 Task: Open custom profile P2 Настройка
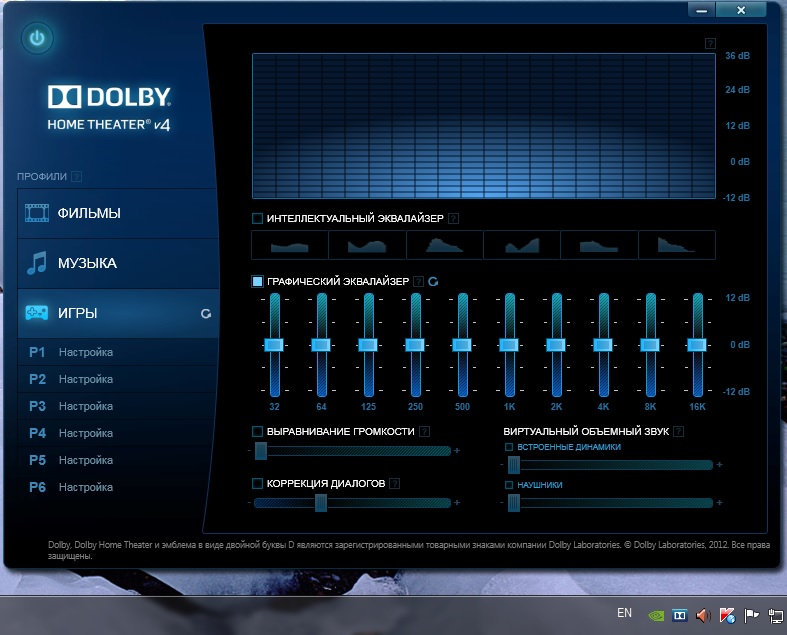coord(118,379)
